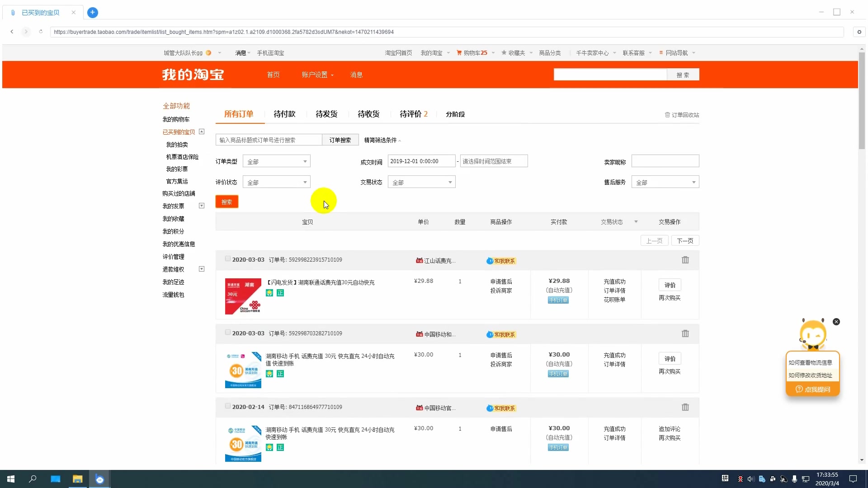Click in the order title search field
868x488 pixels.
[269, 140]
